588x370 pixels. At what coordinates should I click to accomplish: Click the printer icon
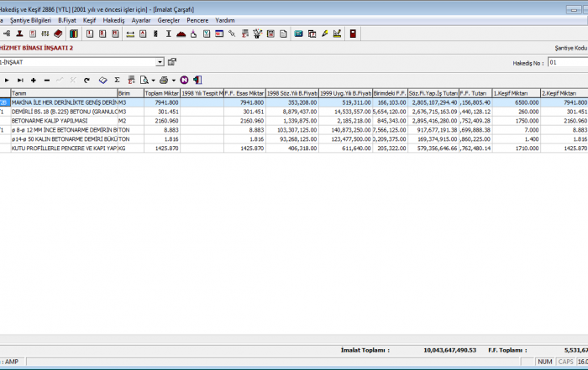tap(163, 80)
